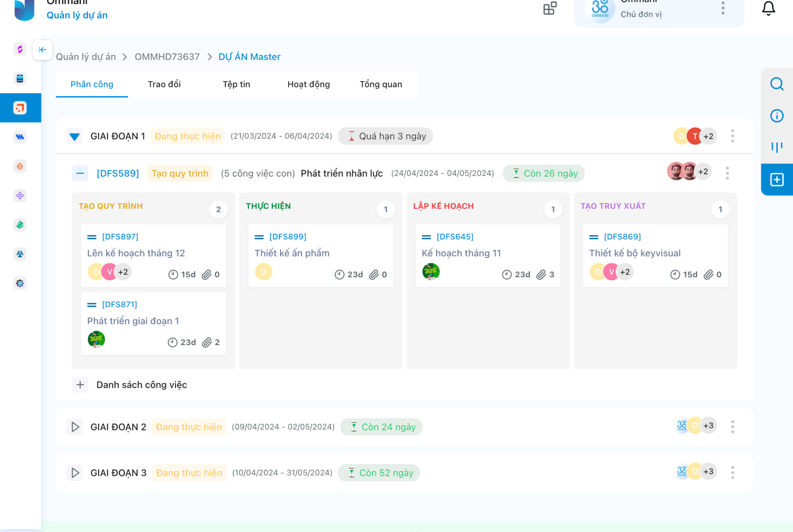Open the Tổng quan tab
The width and height of the screenshot is (793, 532).
[381, 84]
